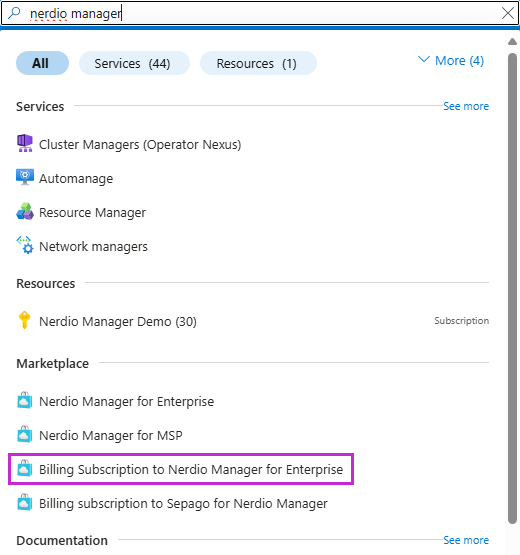Image resolution: width=520 pixels, height=555 pixels.
Task: Filter results by Resources (1)
Action: tap(258, 63)
